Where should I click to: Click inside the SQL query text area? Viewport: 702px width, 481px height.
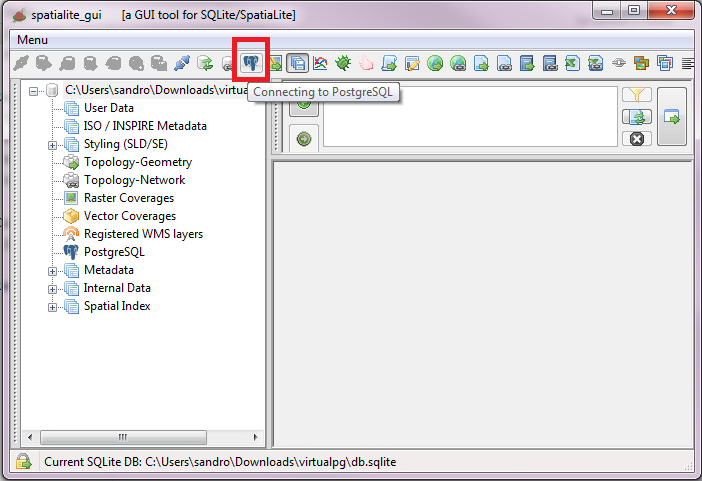point(470,117)
